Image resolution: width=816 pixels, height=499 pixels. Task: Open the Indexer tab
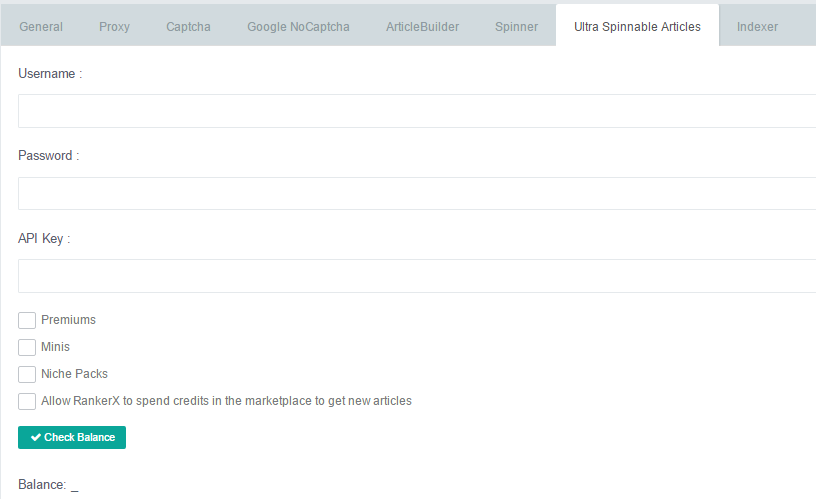[757, 27]
